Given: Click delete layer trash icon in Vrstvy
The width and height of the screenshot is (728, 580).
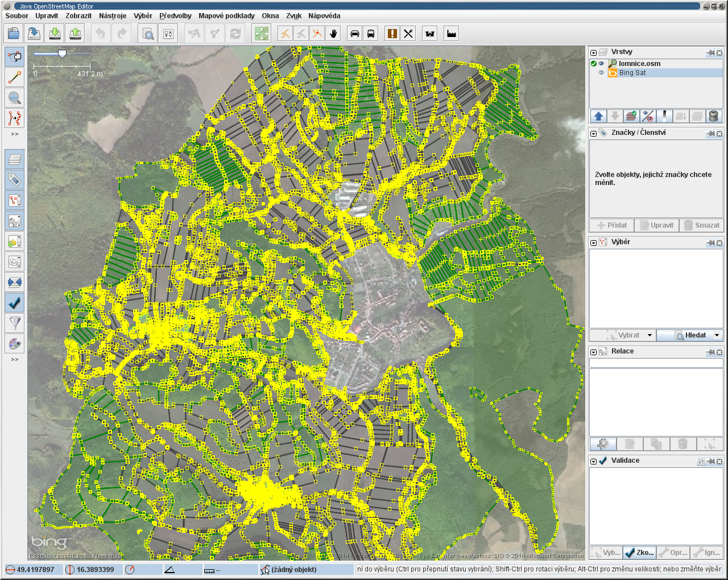Looking at the screenshot, I should click(x=713, y=116).
